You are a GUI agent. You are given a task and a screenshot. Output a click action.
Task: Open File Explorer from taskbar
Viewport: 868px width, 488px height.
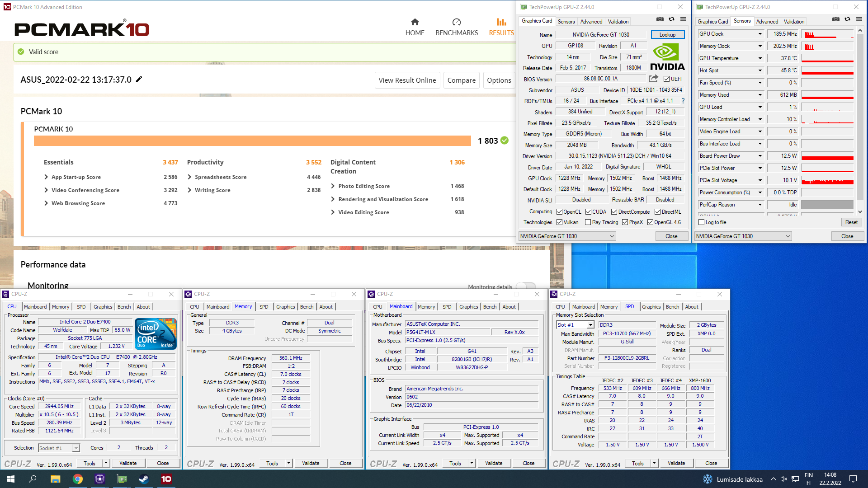(55, 479)
